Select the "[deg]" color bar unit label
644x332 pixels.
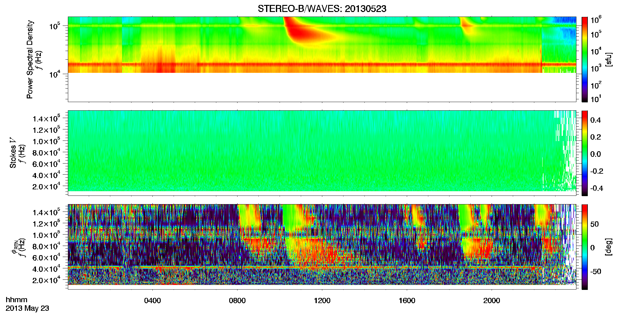pyautogui.click(x=609, y=247)
